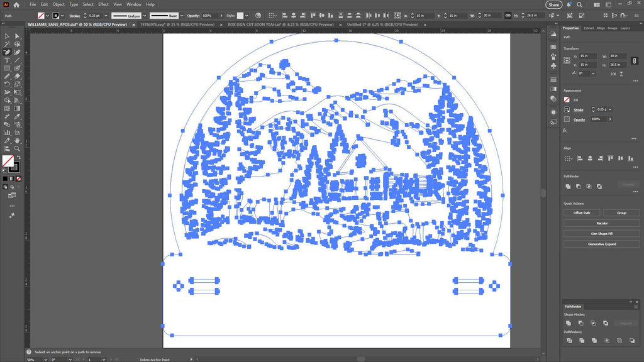
Task: Toggle constrain proportions link in Properties panel
Action: click(x=635, y=61)
